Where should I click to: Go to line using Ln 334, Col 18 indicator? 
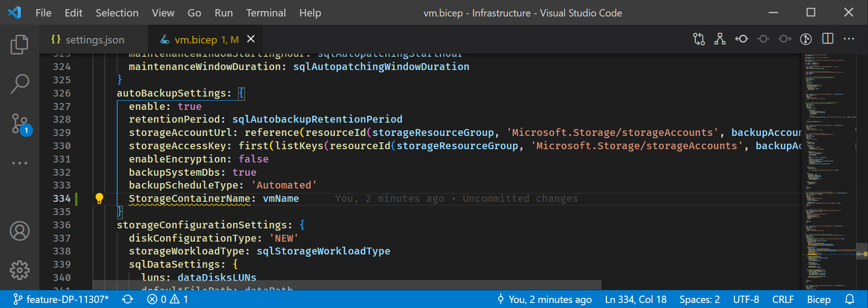(636, 299)
